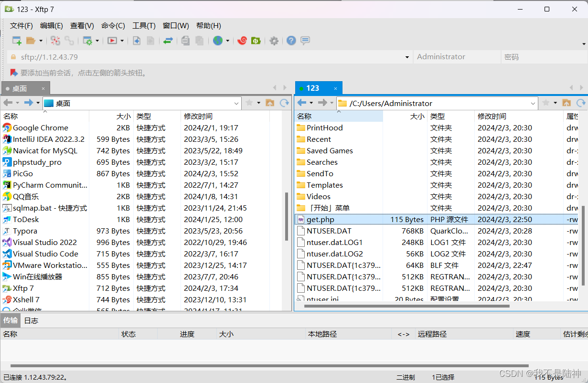Go to home directory in the remote pane

coord(567,103)
